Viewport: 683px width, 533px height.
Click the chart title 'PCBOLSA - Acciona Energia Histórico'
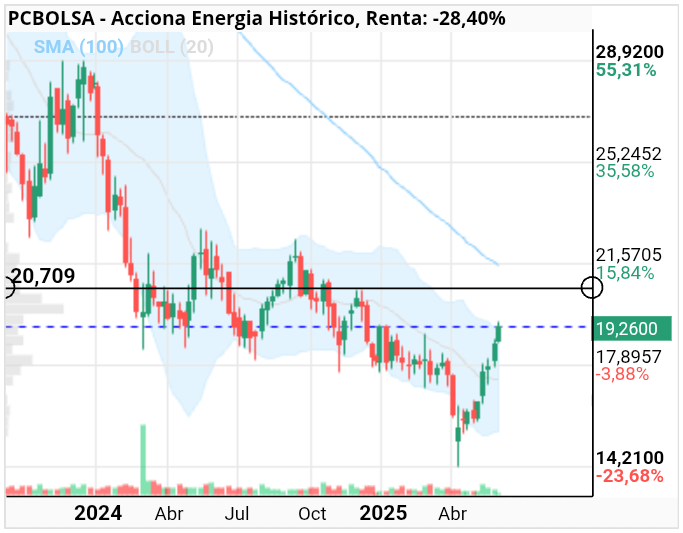[x=181, y=18]
